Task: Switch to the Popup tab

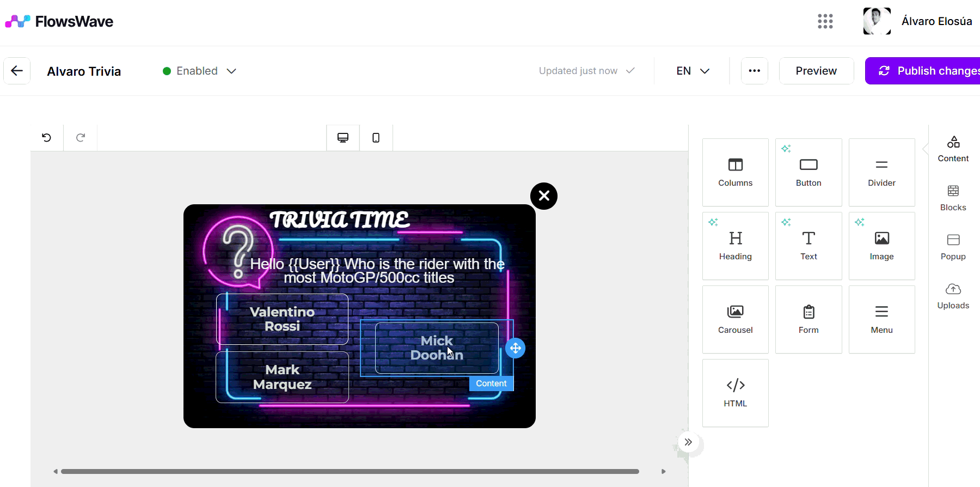Action: click(x=953, y=247)
